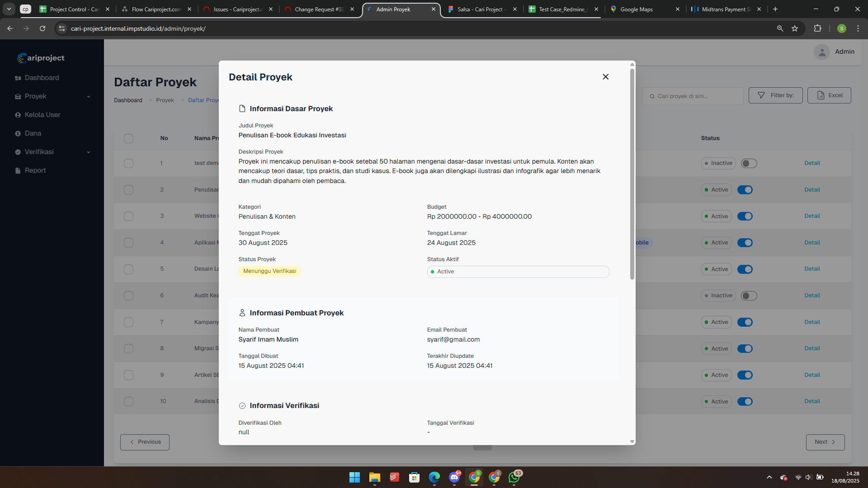Open Detail link for row 10
This screenshot has width=868, height=488.
point(812,401)
